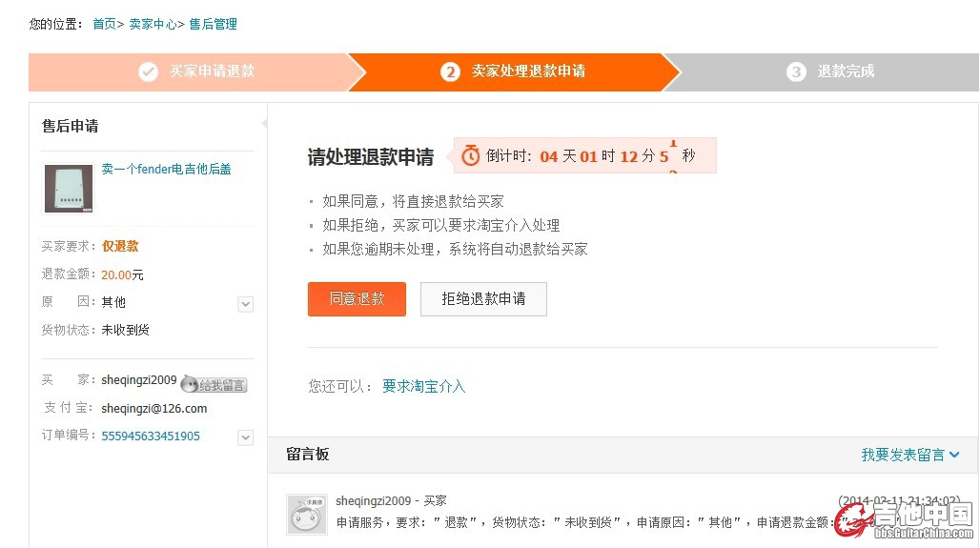Click the 要求淘宝介入 link
This screenshot has height=548, width=980.
pyautogui.click(x=423, y=386)
